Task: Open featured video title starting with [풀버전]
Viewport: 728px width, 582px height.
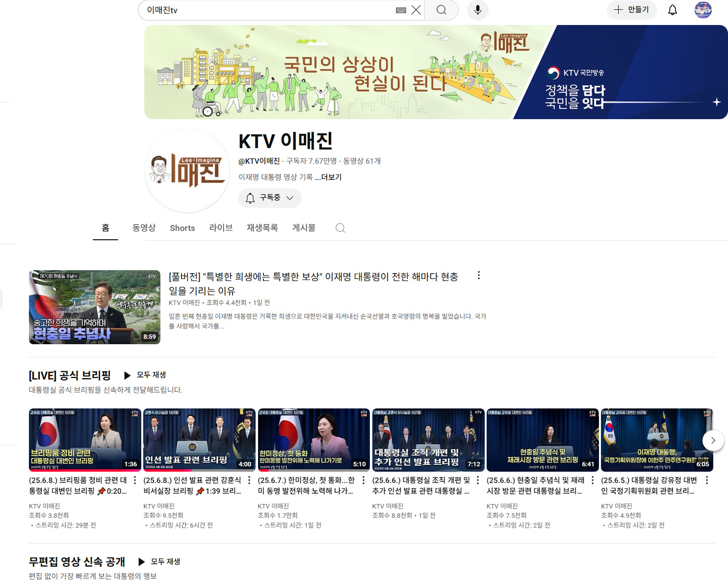Action: [313, 284]
